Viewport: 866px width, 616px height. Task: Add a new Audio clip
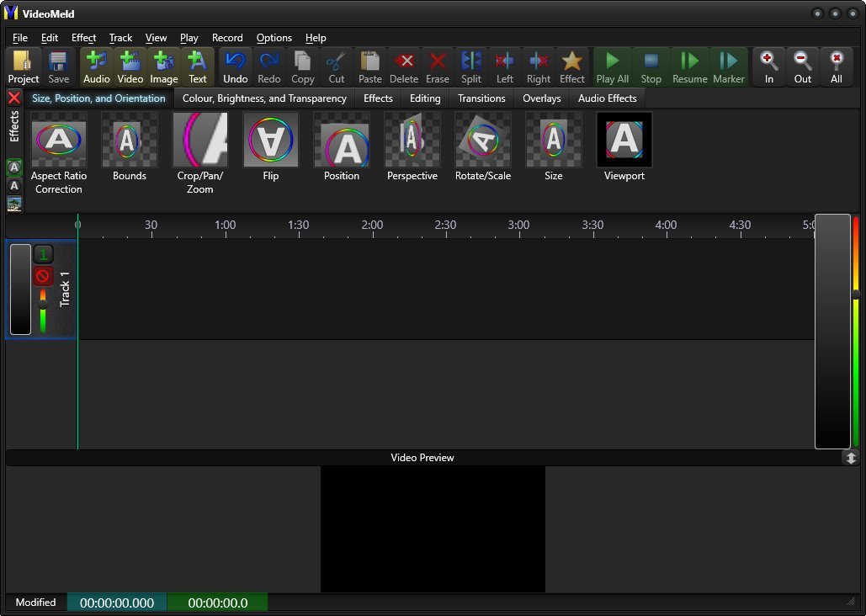97,67
